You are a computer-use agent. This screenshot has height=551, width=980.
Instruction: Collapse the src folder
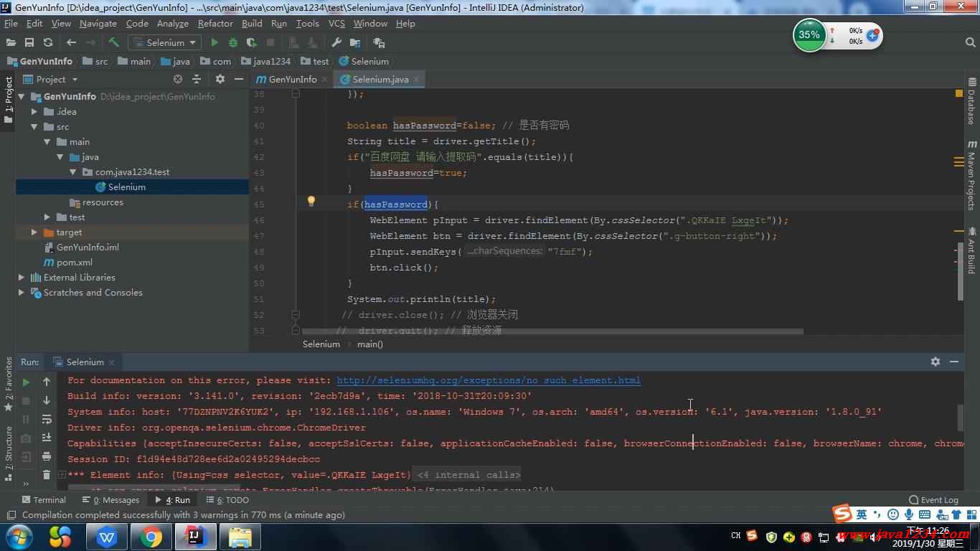34,126
